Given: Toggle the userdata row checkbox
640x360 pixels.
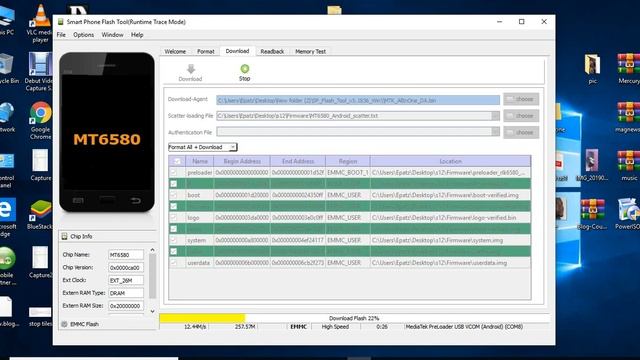Looking at the screenshot, I should click(174, 262).
